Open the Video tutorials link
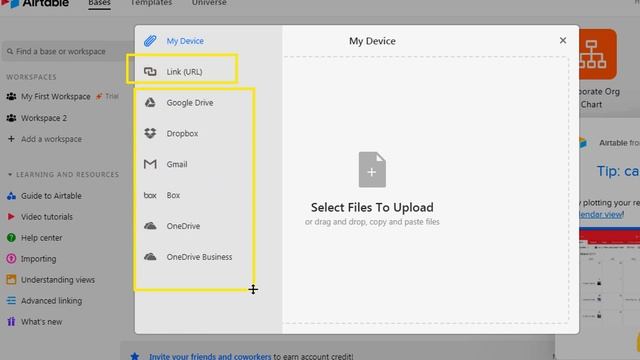 coord(47,217)
